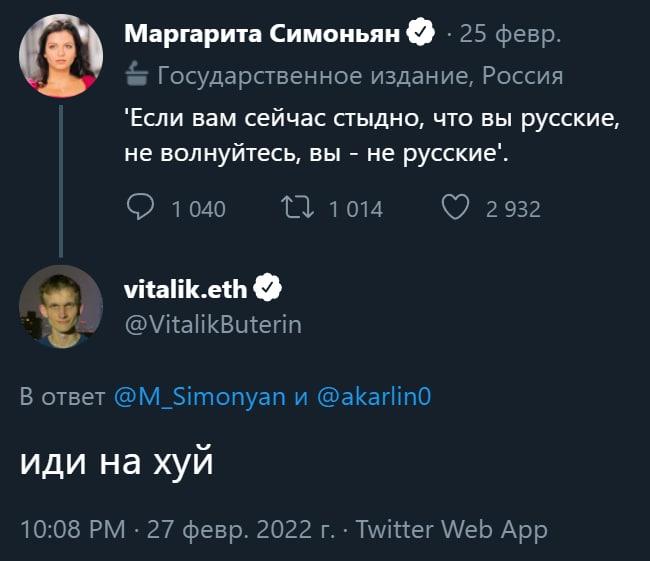650x561 pixels.
Task: Like the tweet with the heart icon
Action: [455, 208]
